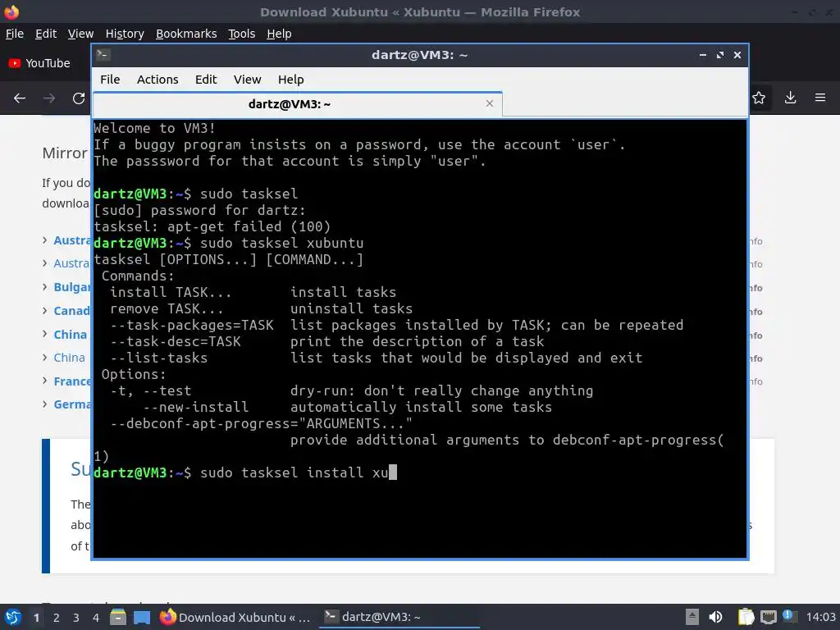The height and width of the screenshot is (630, 840).
Task: Click Firefox back arrow button
Action: click(20, 98)
